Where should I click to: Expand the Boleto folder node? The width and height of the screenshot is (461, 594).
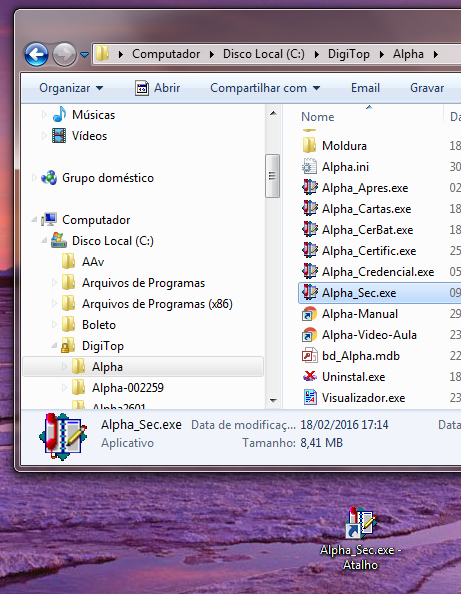click(x=54, y=325)
